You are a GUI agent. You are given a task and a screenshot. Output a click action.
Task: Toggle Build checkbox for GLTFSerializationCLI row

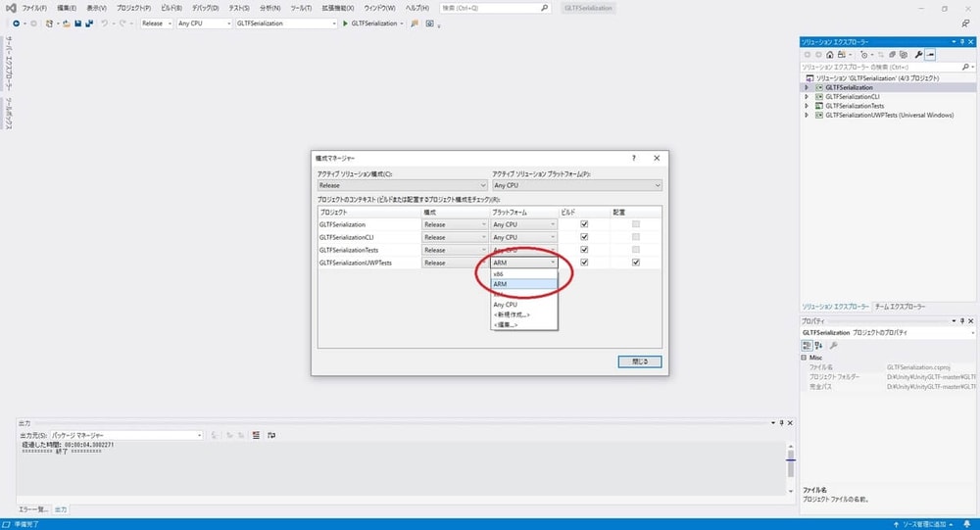[x=584, y=237]
